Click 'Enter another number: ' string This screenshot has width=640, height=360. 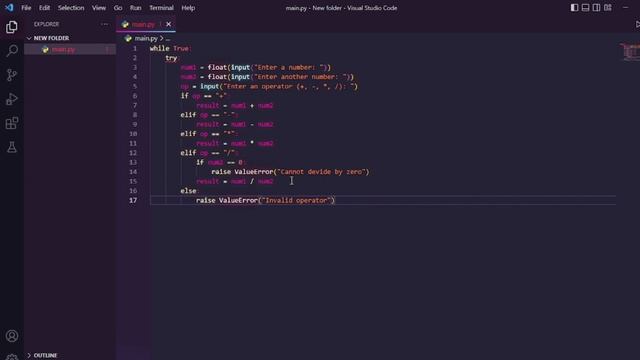pos(302,77)
